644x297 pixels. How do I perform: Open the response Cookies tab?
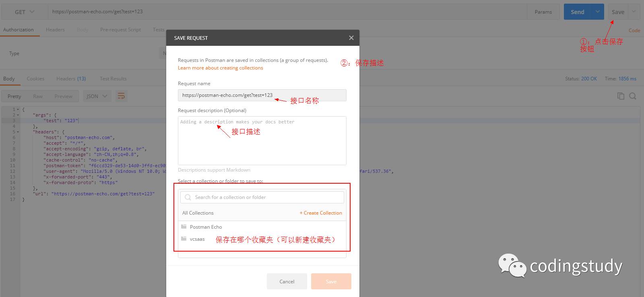35,79
